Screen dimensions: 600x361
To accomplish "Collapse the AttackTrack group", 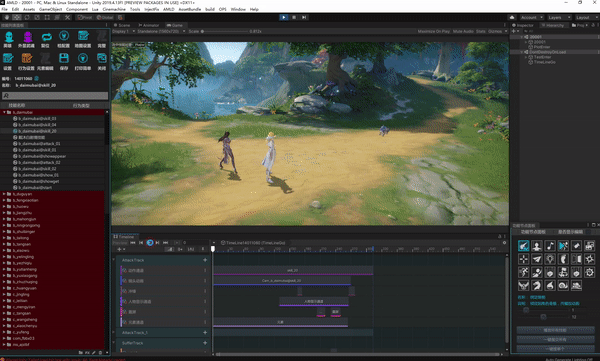I will (114, 260).
